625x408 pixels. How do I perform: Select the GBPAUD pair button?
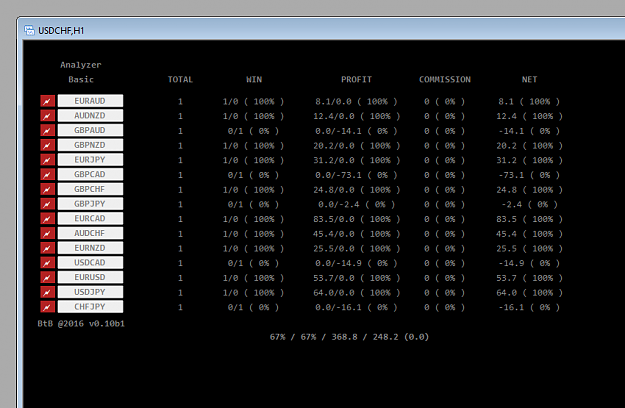(x=90, y=130)
